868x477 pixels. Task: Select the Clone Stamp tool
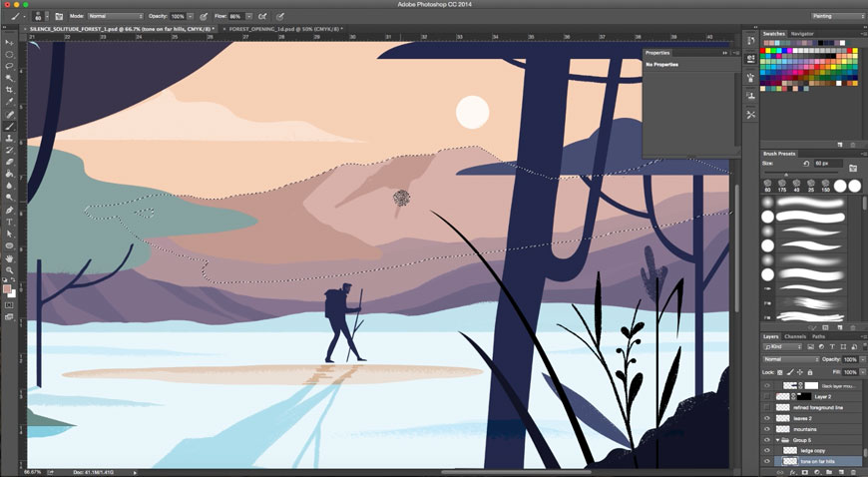[9, 138]
